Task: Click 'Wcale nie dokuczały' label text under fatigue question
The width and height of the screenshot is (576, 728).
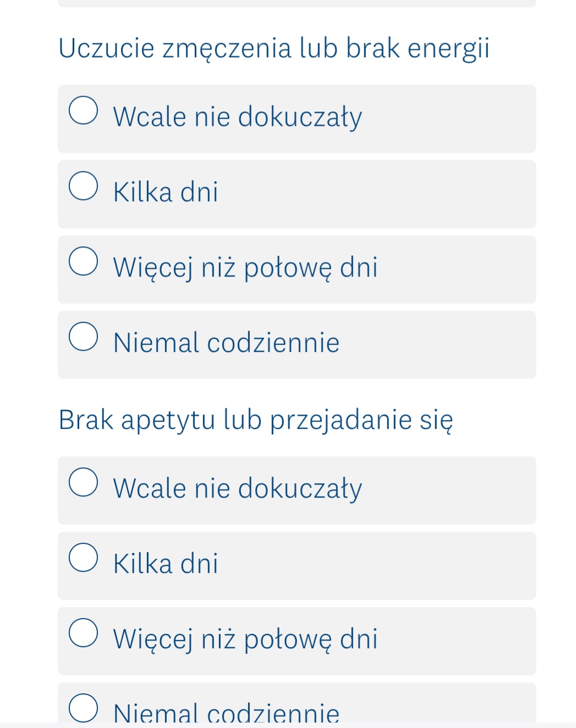Action: click(237, 117)
